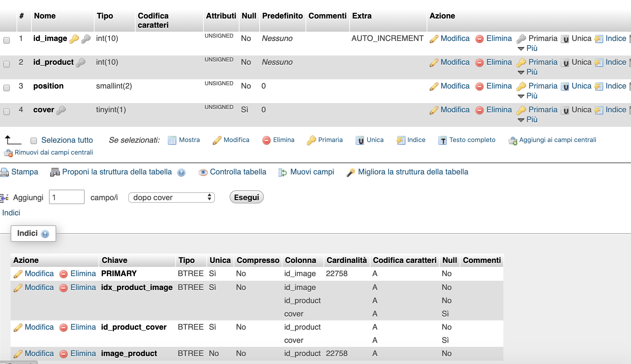Enable the Seleziona tutto checkbox
Screen dimensions: 631x364
[x=33, y=141]
